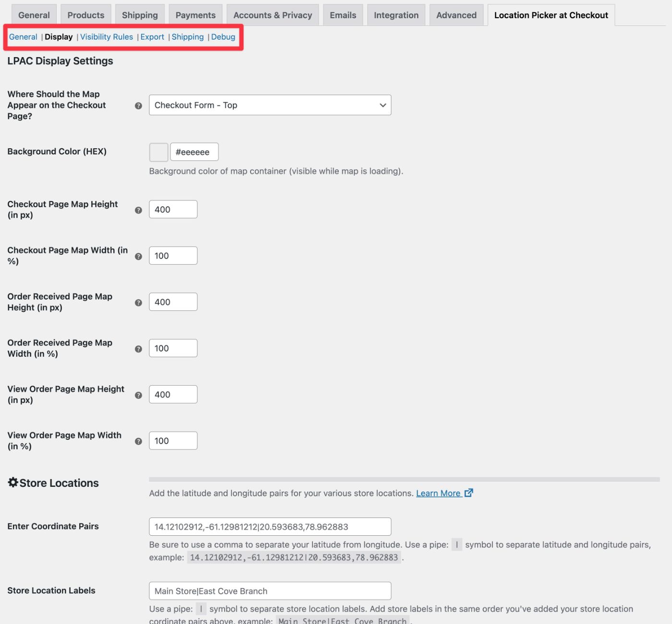This screenshot has height=624, width=672.
Task: Go to the Export sub-section
Action: [152, 37]
